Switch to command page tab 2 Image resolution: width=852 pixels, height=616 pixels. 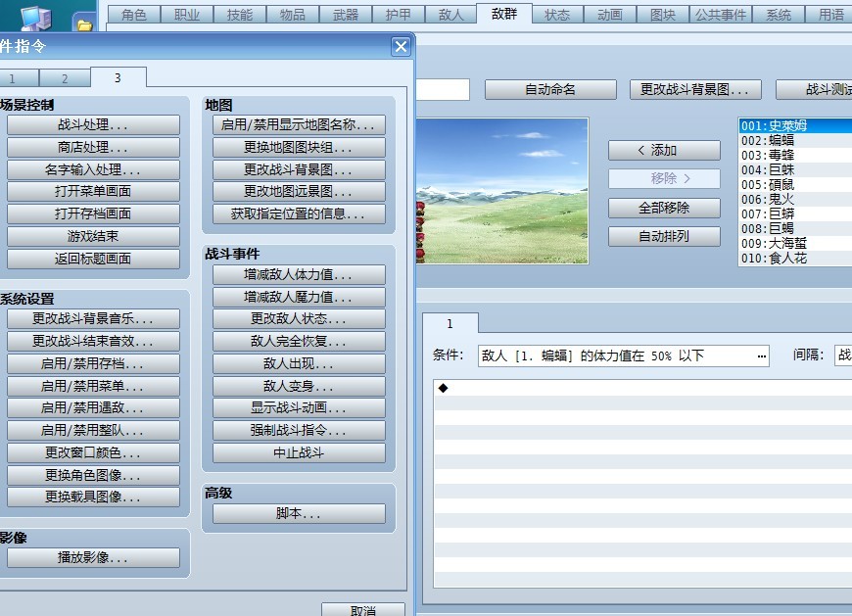[x=65, y=78]
